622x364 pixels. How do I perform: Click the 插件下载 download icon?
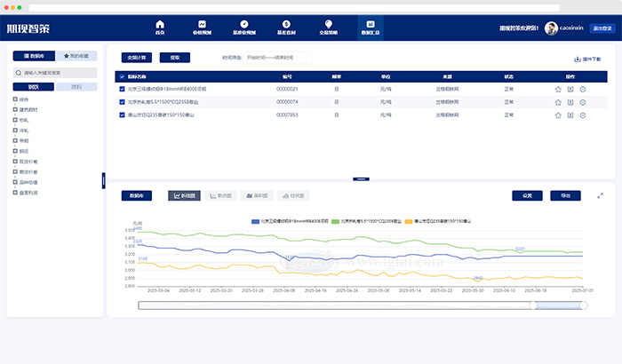(578, 59)
